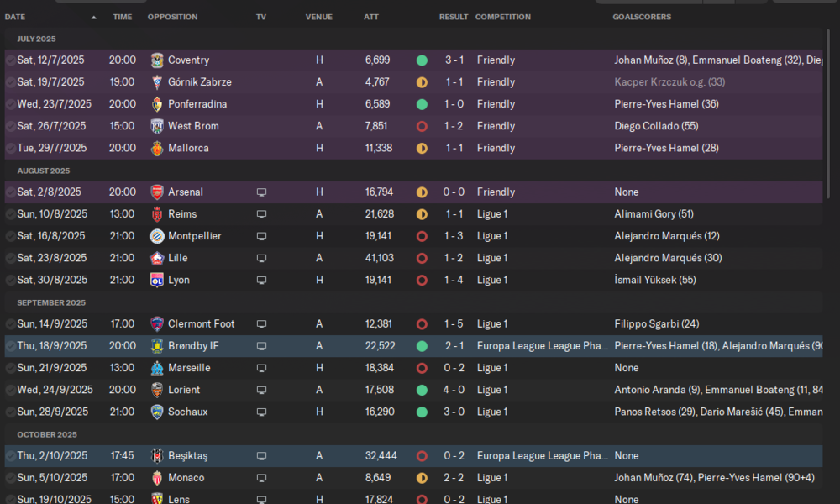Click the vertical scrollbar on the right
The height and width of the screenshot is (504, 840).
[828, 113]
